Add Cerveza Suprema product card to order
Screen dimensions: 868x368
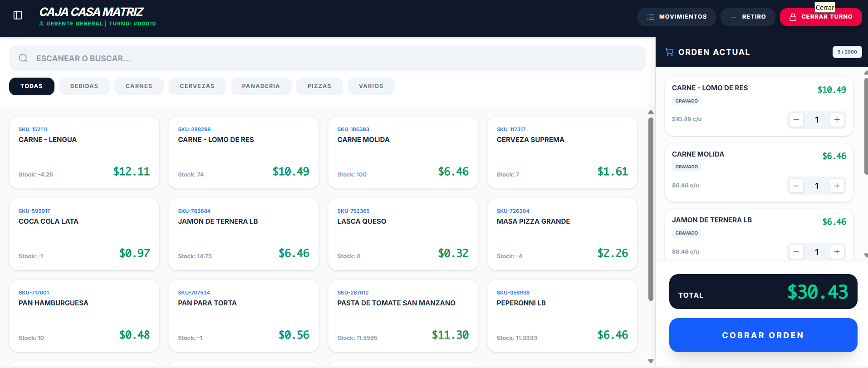562,152
